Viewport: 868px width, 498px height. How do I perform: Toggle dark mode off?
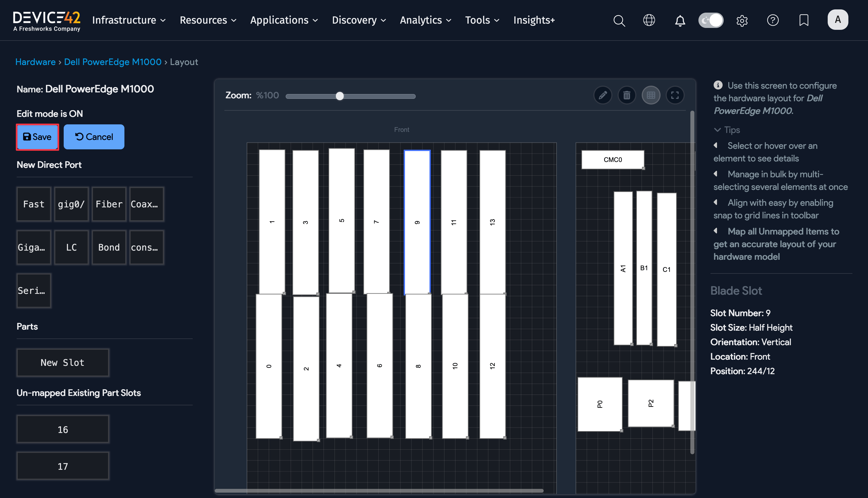[711, 20]
